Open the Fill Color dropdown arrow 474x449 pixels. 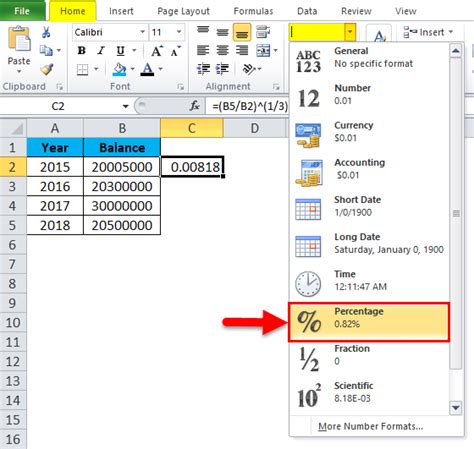click(133, 69)
